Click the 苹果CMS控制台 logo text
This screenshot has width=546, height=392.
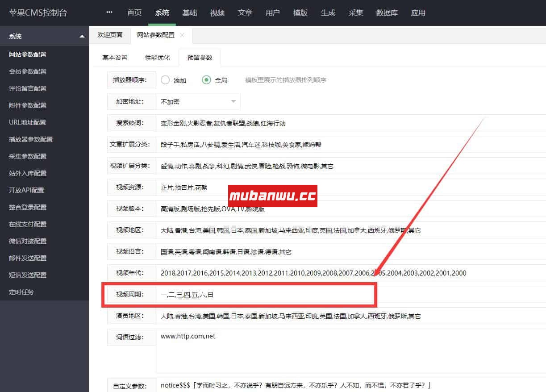click(x=38, y=13)
